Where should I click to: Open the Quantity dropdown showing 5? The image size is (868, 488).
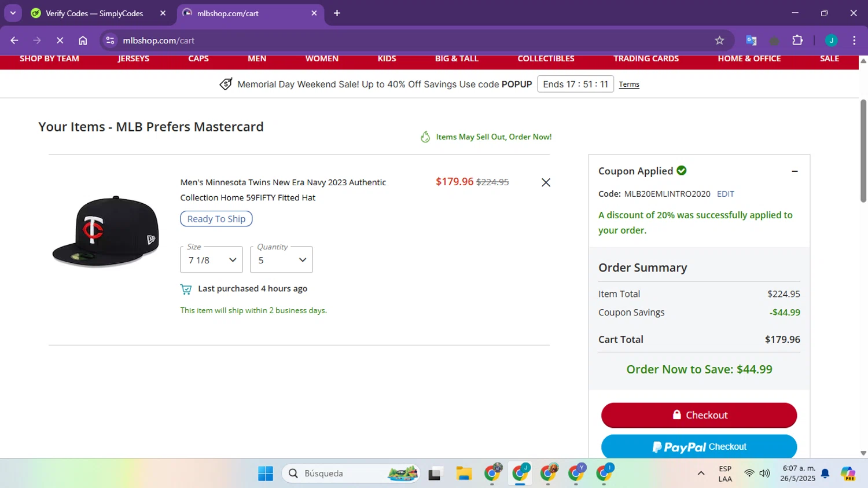[281, 260]
